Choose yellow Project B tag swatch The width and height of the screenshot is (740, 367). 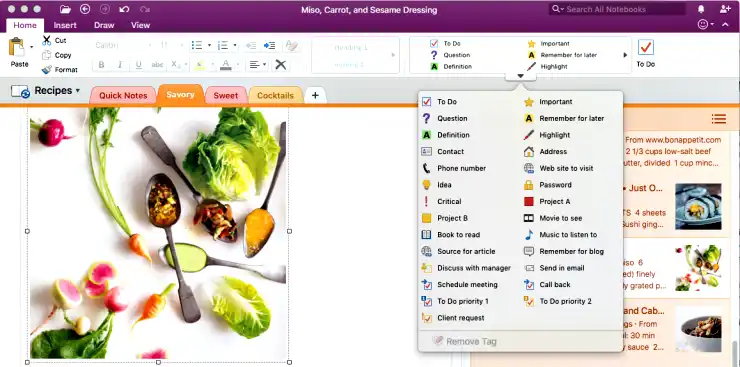[x=427, y=218]
